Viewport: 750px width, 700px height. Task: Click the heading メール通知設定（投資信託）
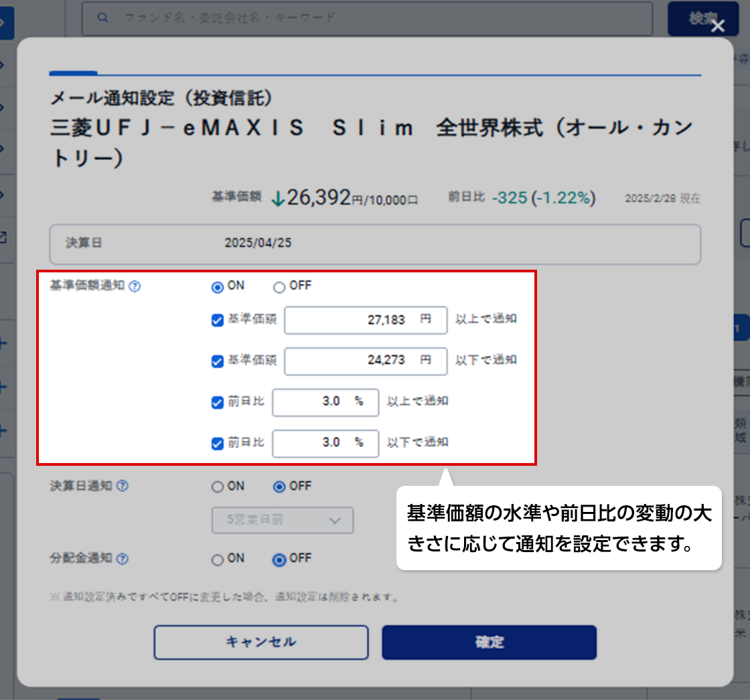[x=161, y=98]
